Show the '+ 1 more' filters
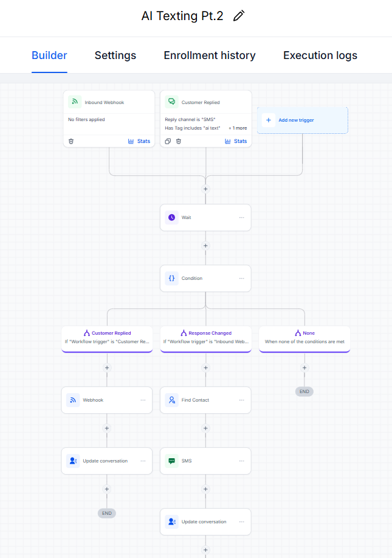Viewport: 392px width, 558px height. click(238, 128)
